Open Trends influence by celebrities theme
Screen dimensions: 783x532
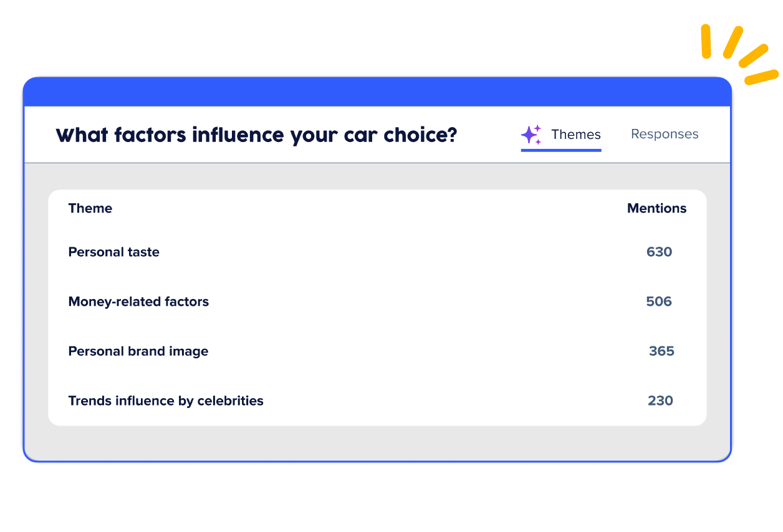point(166,401)
